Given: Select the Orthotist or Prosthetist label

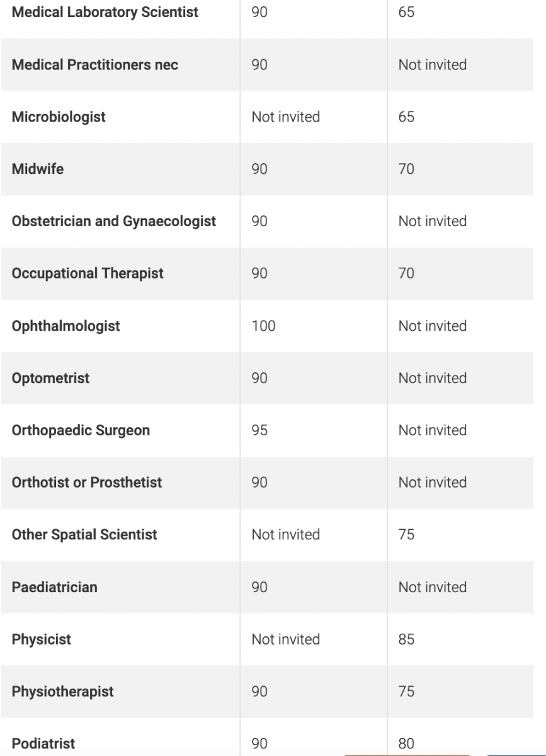Looking at the screenshot, I should [x=87, y=483].
